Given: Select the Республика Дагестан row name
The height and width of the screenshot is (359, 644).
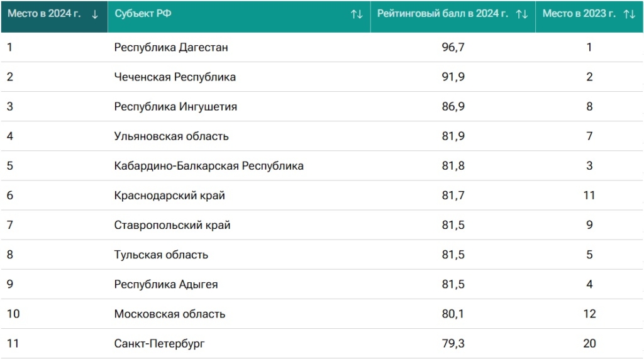Looking at the screenshot, I should coord(171,47).
